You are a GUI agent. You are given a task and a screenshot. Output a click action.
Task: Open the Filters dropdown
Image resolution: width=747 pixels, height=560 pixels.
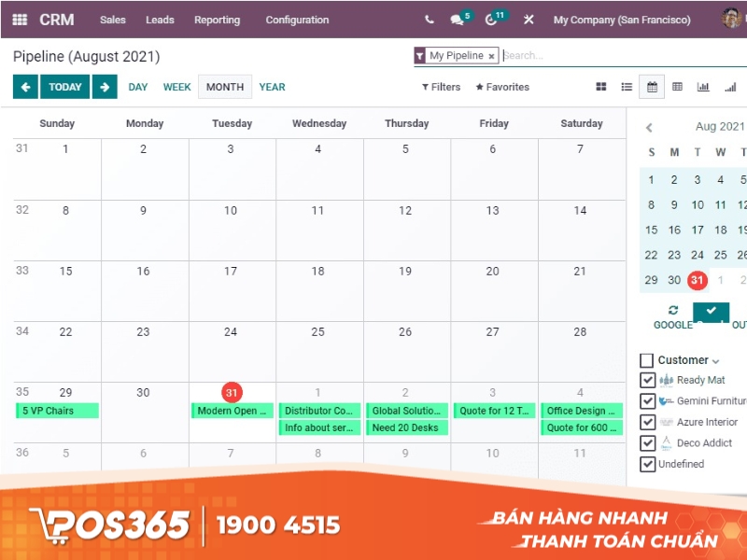[x=441, y=87]
